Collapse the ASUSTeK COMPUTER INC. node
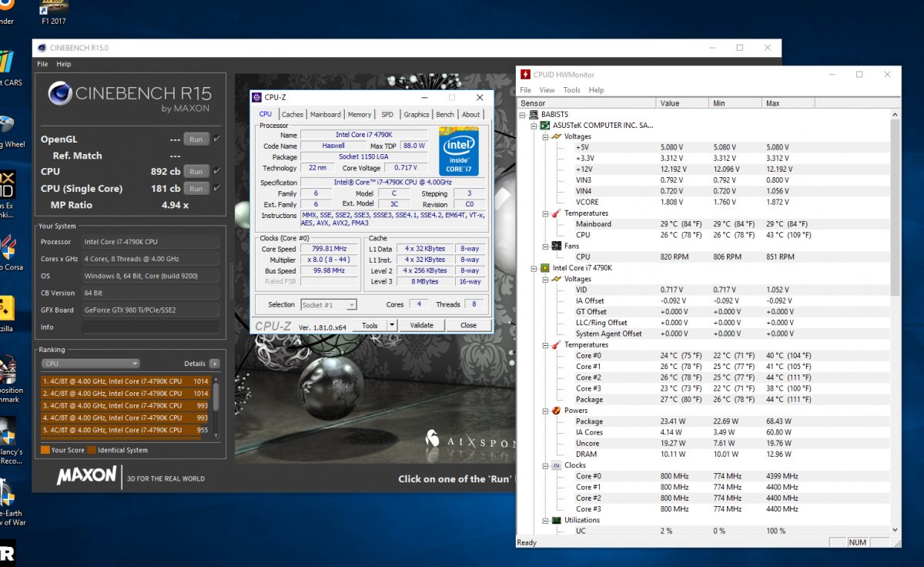 click(x=534, y=125)
